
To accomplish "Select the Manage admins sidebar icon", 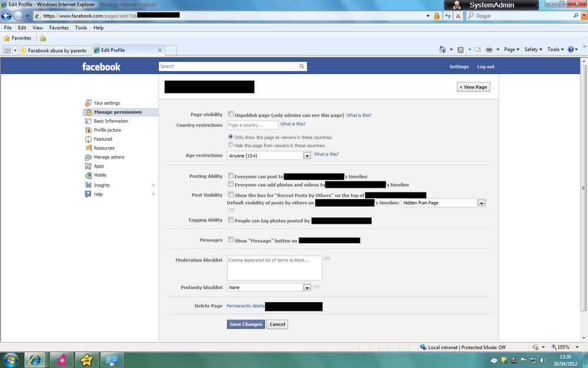I will click(x=88, y=157).
